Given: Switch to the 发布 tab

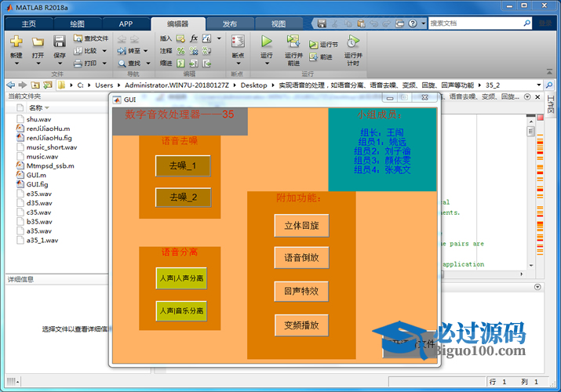Looking at the screenshot, I should (x=230, y=24).
